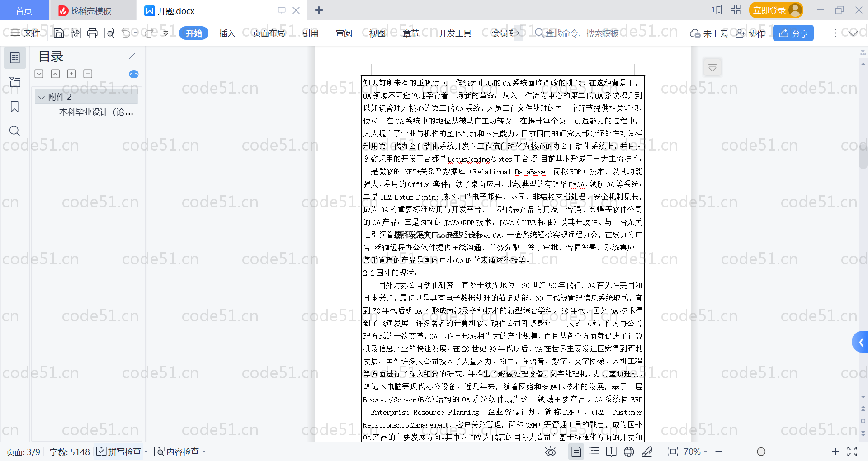Collapse the 附件 2 outline item
This screenshot has height=461, width=868.
[x=42, y=97]
